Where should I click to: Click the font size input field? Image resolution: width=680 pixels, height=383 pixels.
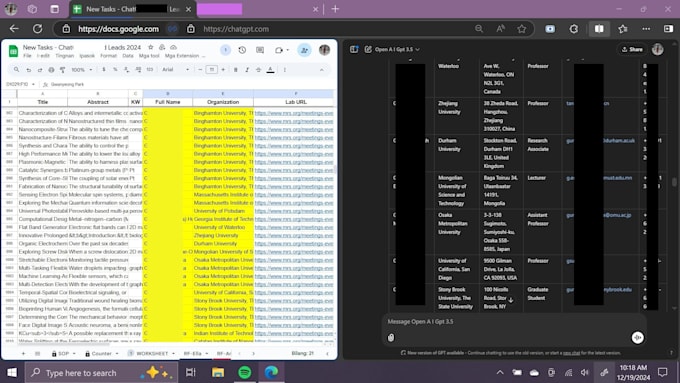pos(211,69)
